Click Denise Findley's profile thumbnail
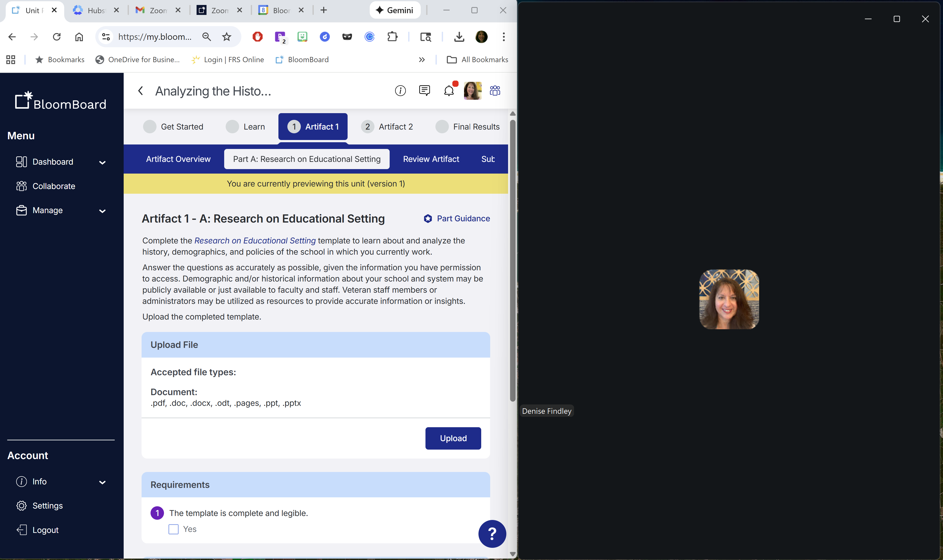The height and width of the screenshot is (560, 943). [x=729, y=299]
